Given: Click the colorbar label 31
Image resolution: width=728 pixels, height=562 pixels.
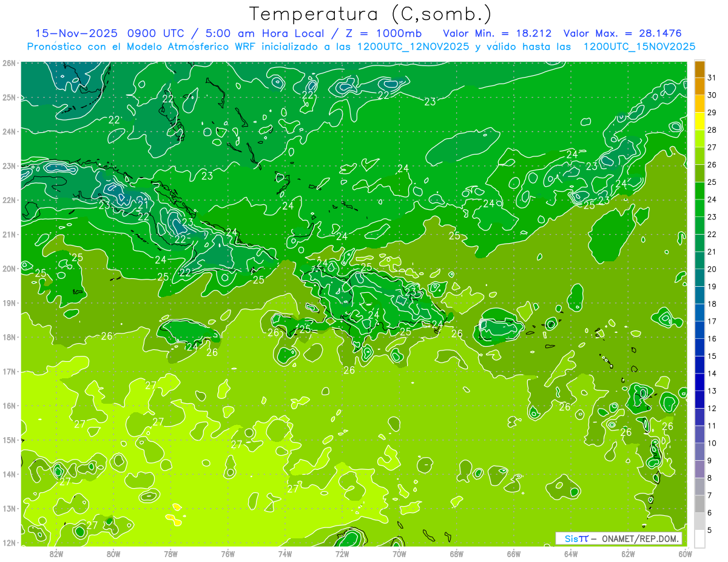Looking at the screenshot, I should tap(712, 77).
